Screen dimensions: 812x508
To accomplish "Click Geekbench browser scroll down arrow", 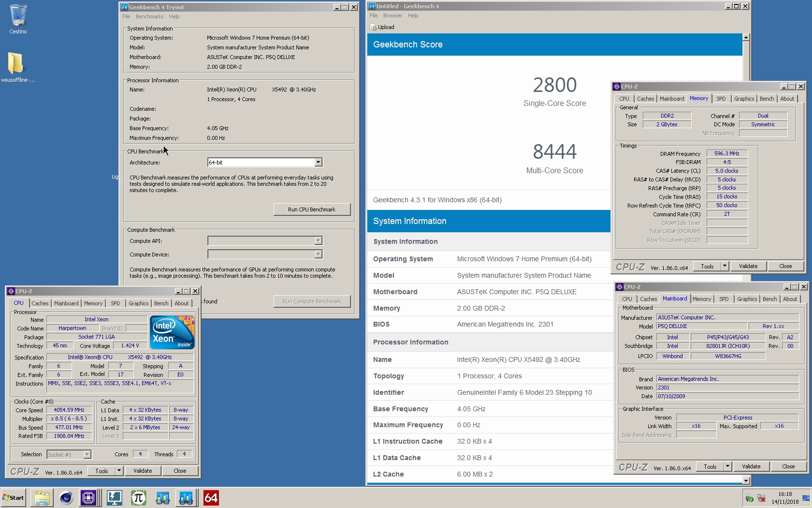I will tap(746, 480).
